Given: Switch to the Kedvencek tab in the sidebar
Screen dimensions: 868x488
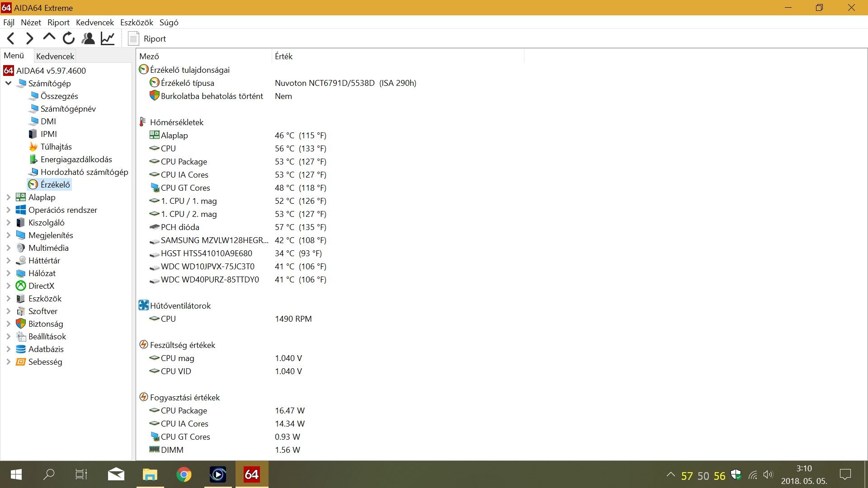Looking at the screenshot, I should pyautogui.click(x=55, y=56).
